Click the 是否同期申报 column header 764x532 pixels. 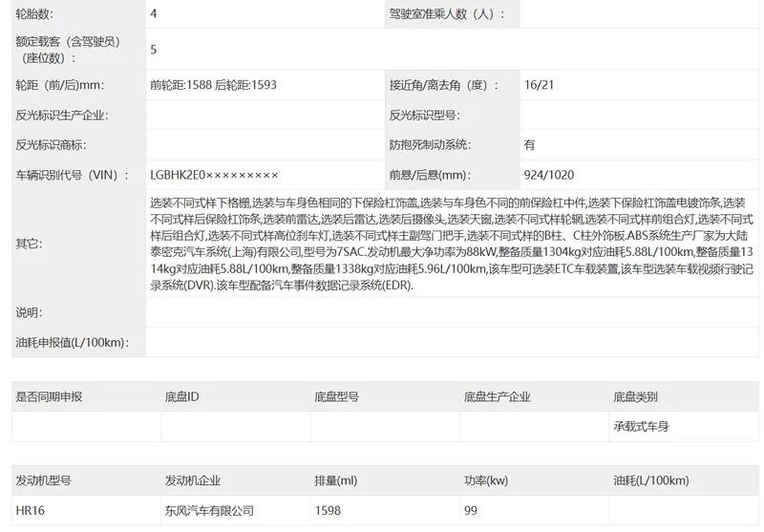(x=49, y=396)
